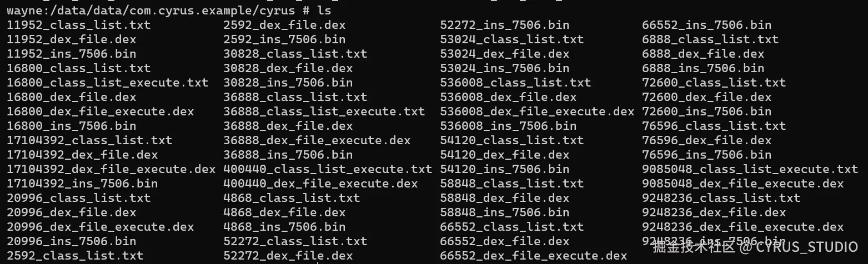
Task: Click the 400440_class_list_execute.txt filename
Action: [327, 169]
